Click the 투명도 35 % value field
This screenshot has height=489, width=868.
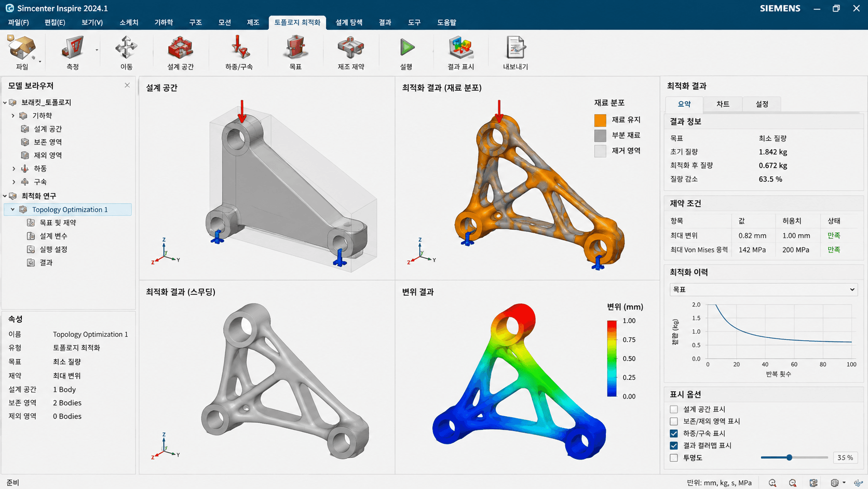point(845,458)
